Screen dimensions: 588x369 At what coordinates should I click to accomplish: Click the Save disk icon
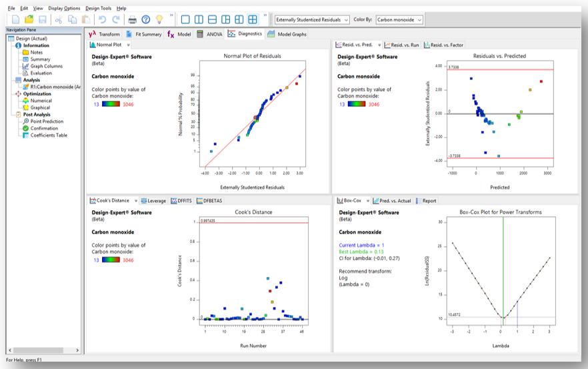(43, 19)
